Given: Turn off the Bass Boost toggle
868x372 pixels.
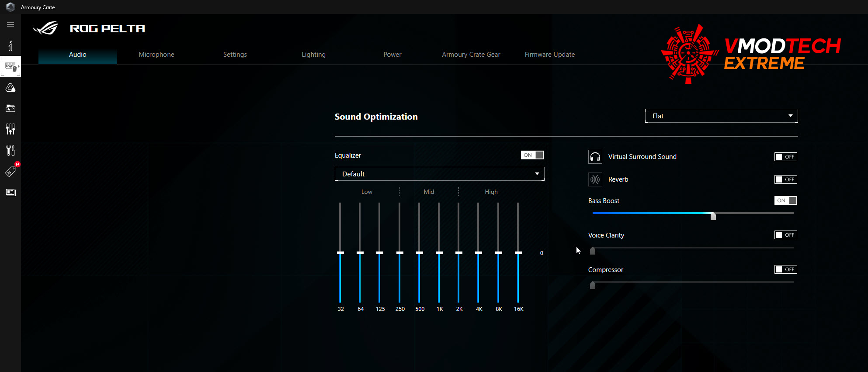Looking at the screenshot, I should click(x=786, y=200).
